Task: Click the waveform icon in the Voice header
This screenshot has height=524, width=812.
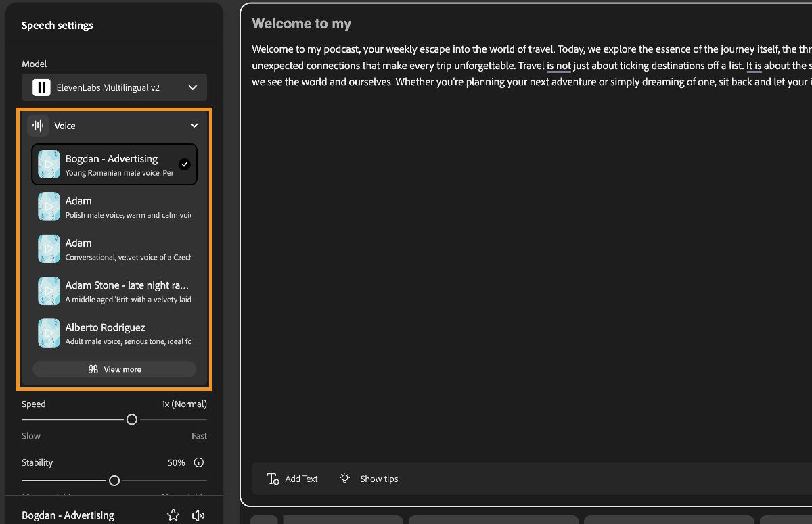Action: pyautogui.click(x=38, y=125)
